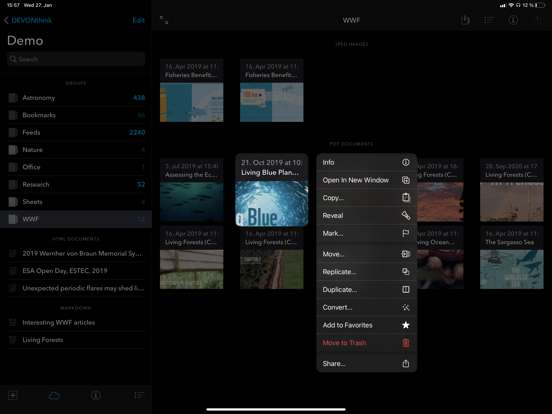This screenshot has height=414, width=552.
Task: Tap the top toolbar import icon
Action: click(465, 20)
